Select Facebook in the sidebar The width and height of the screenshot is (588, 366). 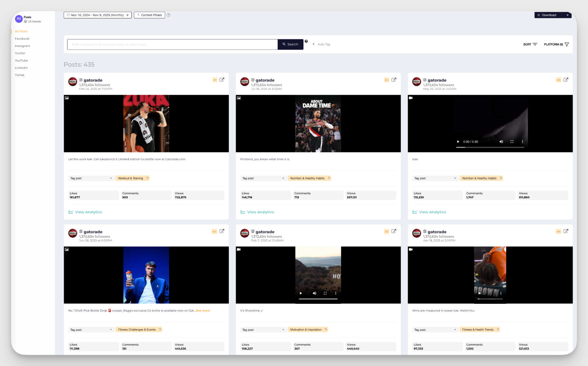pos(22,38)
